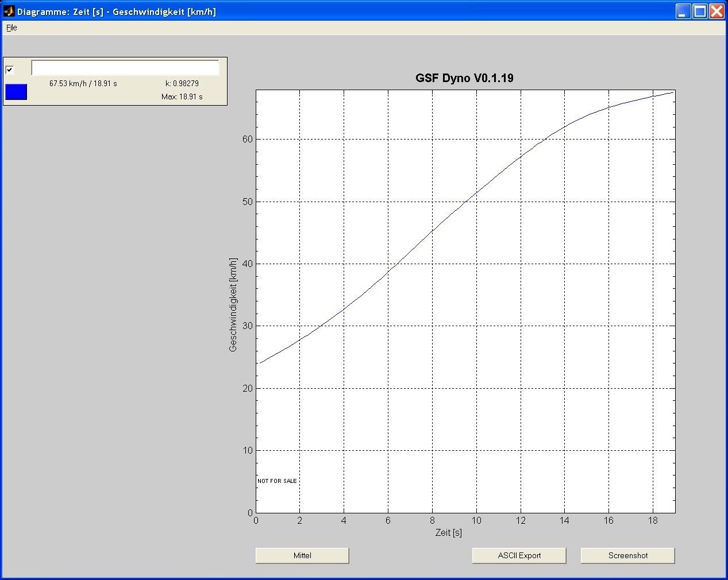Viewport: 728px width, 580px height.
Task: Close the Diagramme window
Action: pos(717,11)
